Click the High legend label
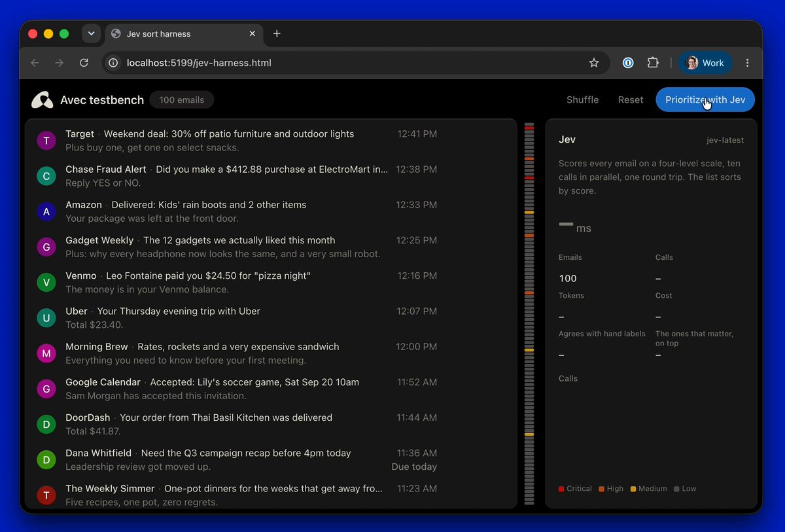Screen dimensions: 785x532 tap(615, 489)
